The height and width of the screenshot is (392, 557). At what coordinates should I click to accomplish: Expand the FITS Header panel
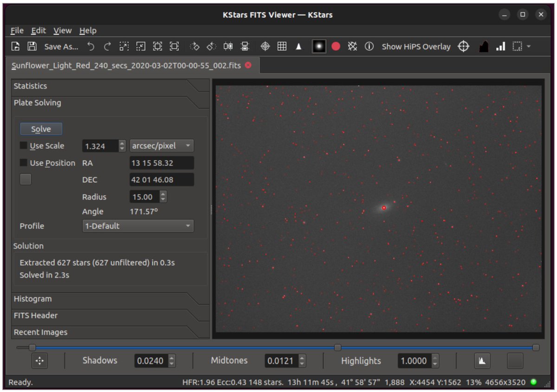pyautogui.click(x=110, y=315)
